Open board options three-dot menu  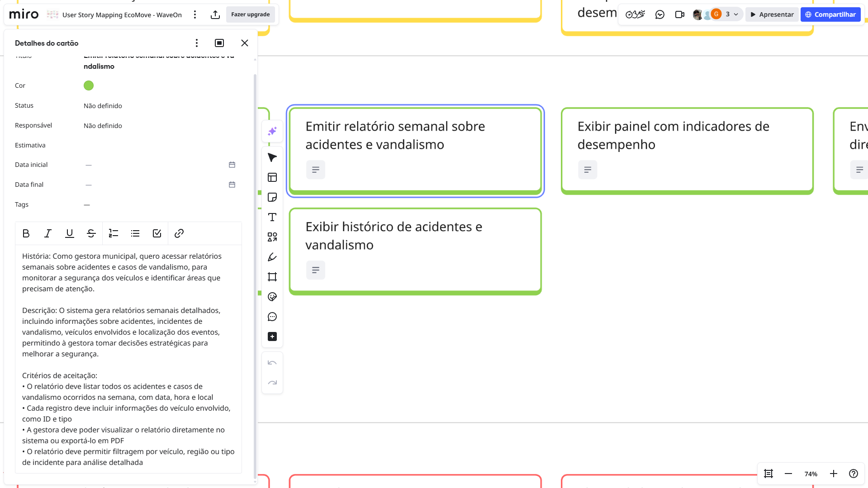point(195,14)
